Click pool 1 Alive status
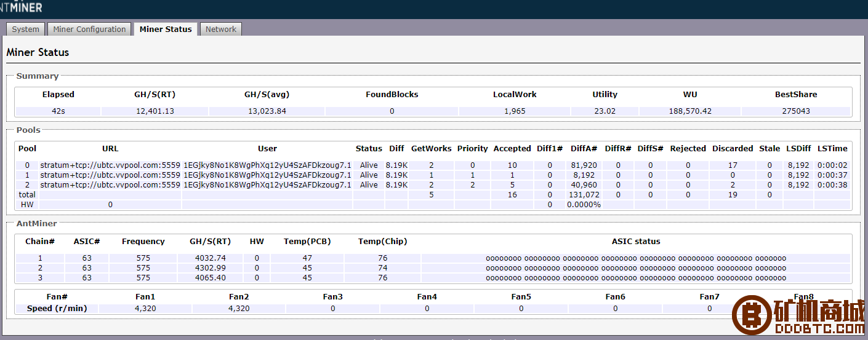868x340 pixels. click(x=369, y=175)
